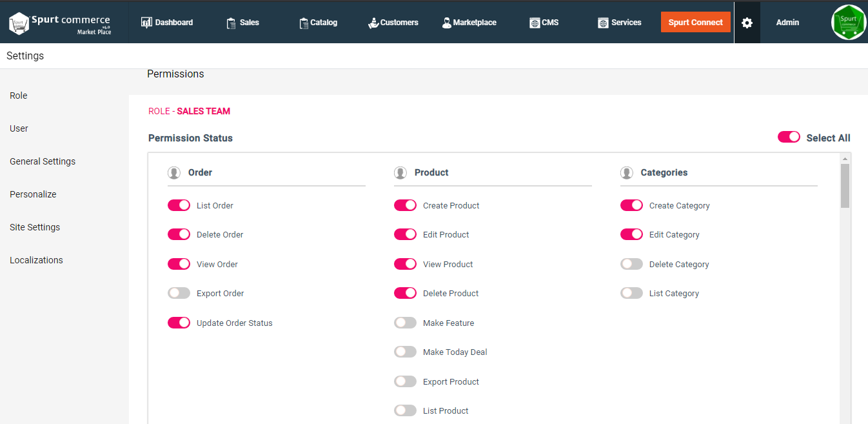Go to Localizations in the sidebar
Viewport: 868px width, 424px height.
[36, 260]
